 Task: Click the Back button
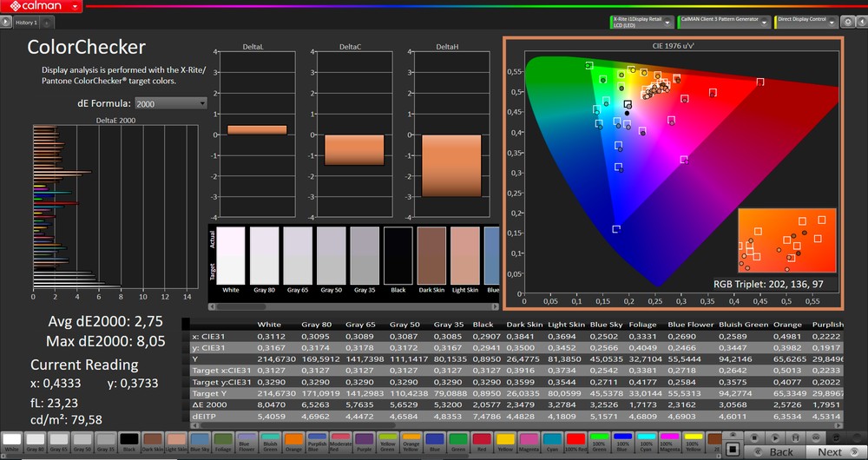pos(781,451)
